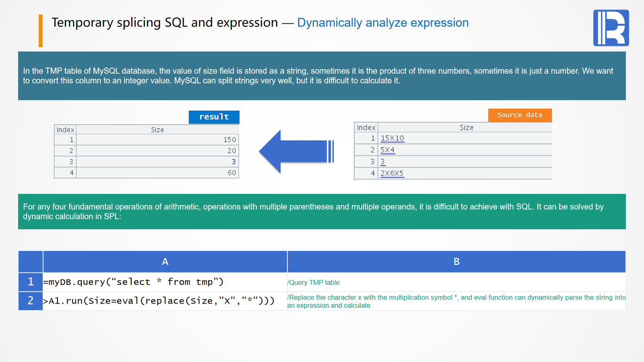Image resolution: width=644 pixels, height=362 pixels.
Task: Click the Size header in source data table
Action: pos(466,128)
